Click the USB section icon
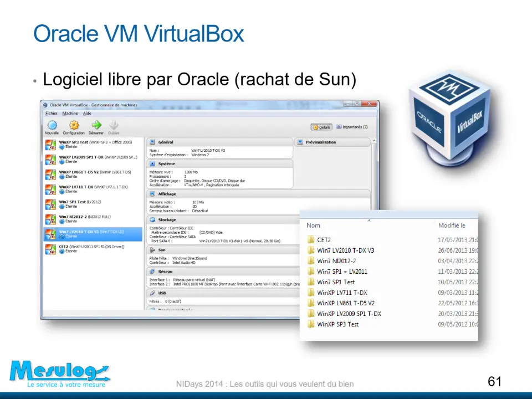Image resolution: width=532 pixels, height=399 pixels. (x=152, y=293)
